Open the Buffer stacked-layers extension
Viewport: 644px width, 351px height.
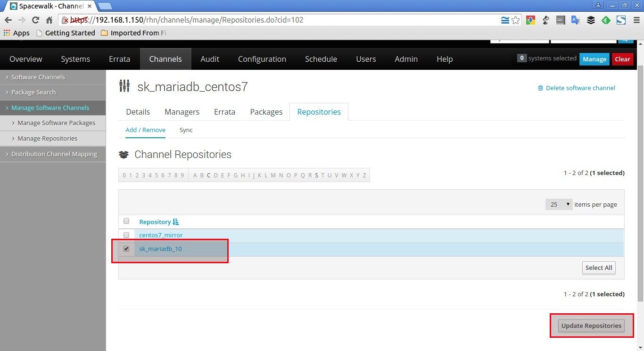[591, 20]
